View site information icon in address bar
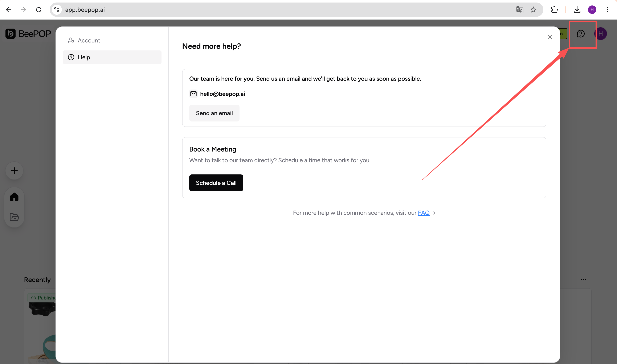617x364 pixels. tap(57, 10)
